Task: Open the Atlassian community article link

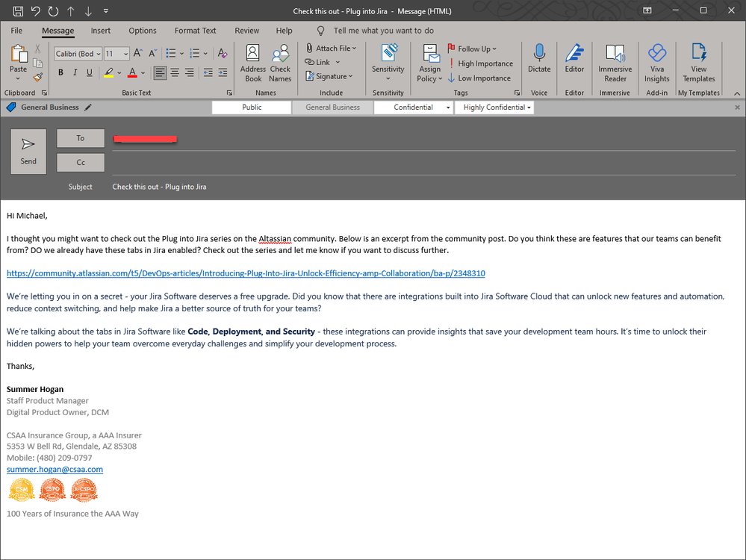Action: pyautogui.click(x=244, y=273)
